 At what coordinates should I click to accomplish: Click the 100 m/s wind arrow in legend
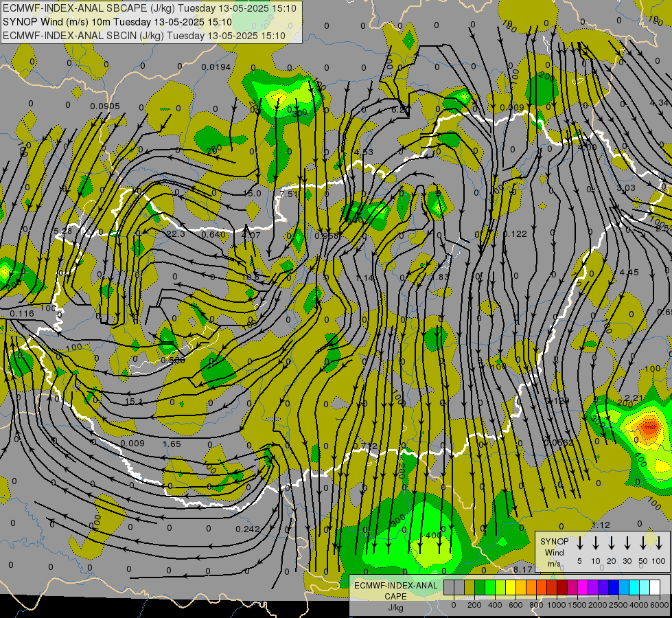pos(659,543)
